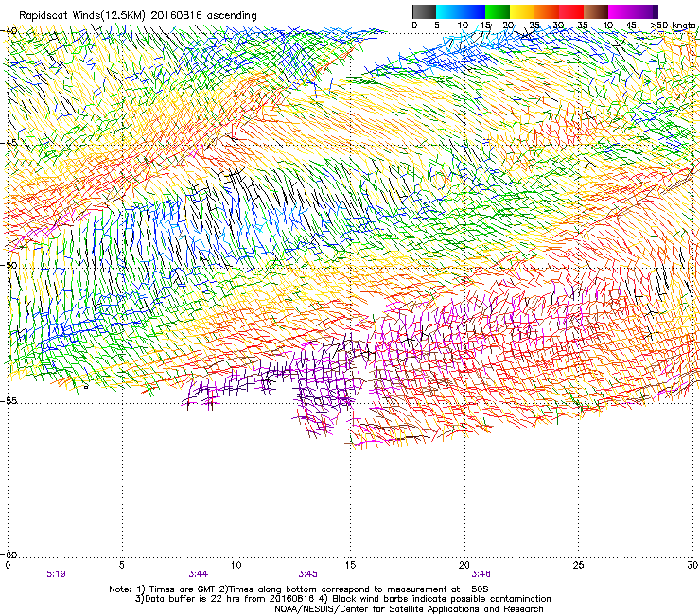The height and width of the screenshot is (615, 700).
Task: Click the '0' label under the color bar
Action: [414, 26]
